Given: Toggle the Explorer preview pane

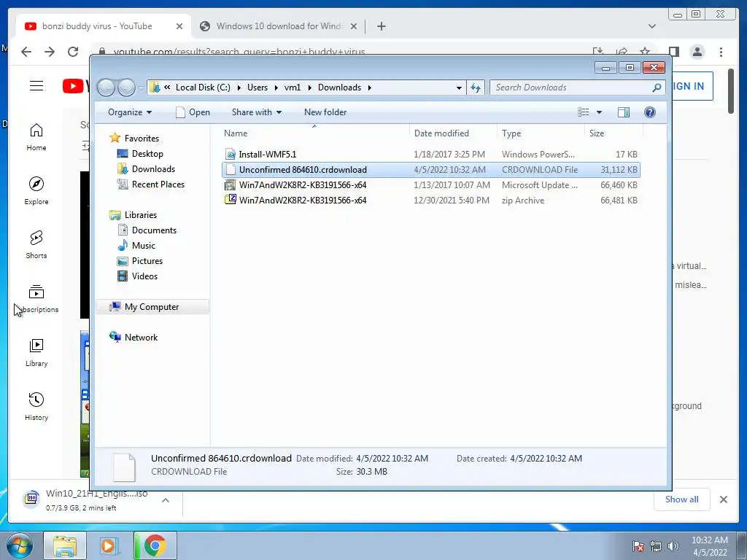Looking at the screenshot, I should (623, 112).
